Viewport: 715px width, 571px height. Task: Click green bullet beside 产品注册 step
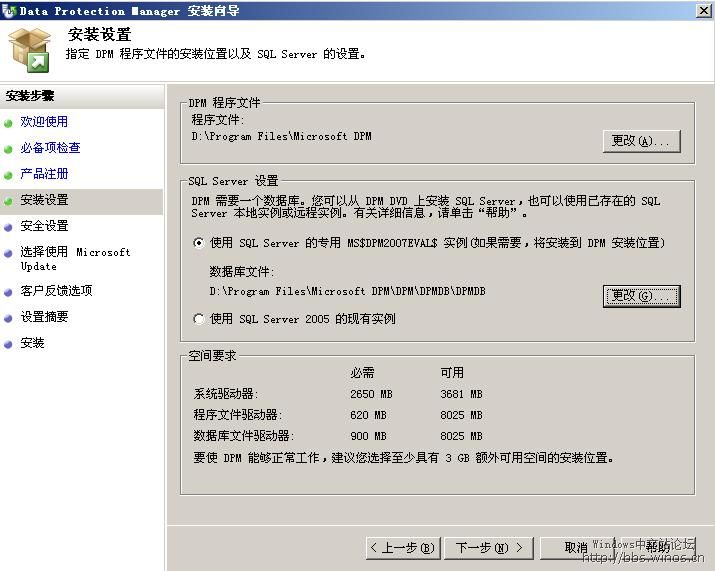pyautogui.click(x=9, y=175)
